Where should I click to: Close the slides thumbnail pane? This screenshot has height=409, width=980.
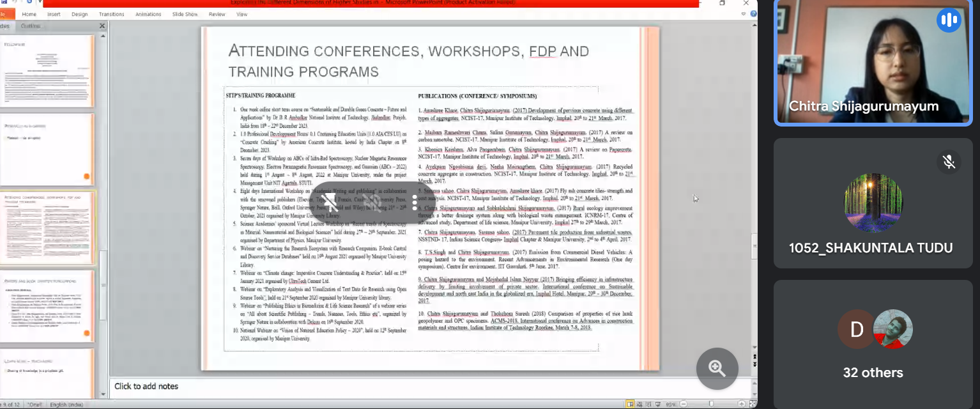point(102,26)
